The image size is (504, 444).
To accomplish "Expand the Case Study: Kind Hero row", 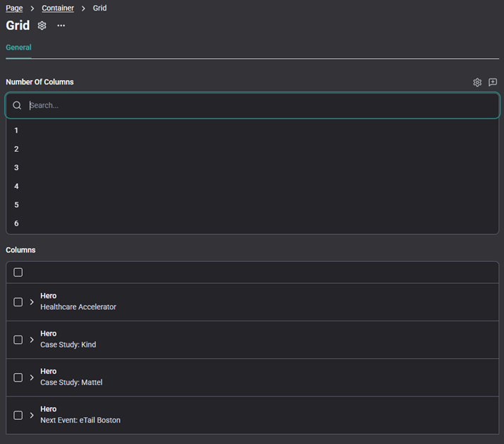I will 31,340.
